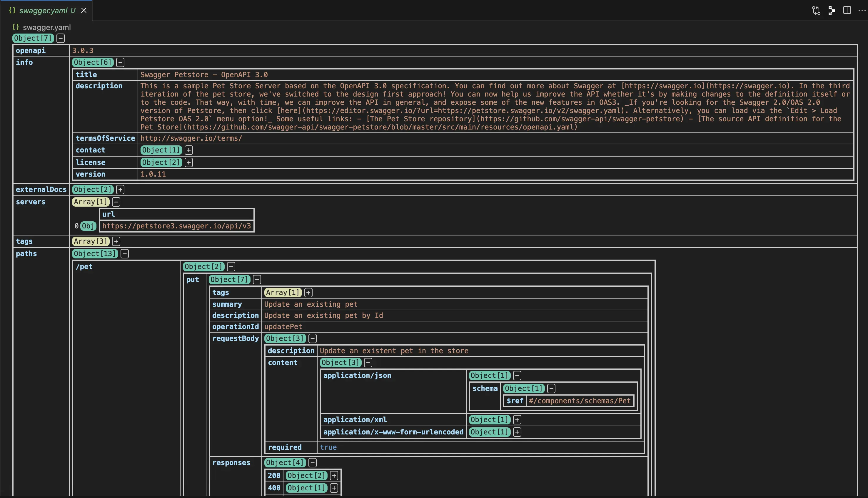Click the paths Object[13] badge

[95, 253]
